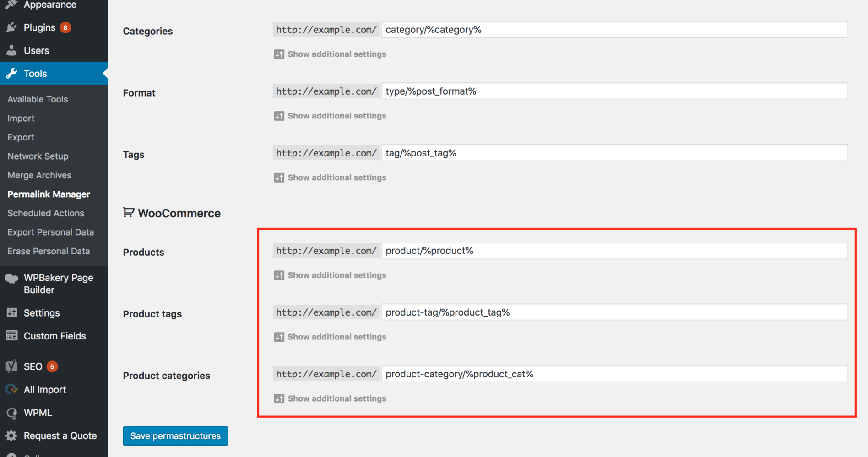Click the Tools wrench icon
This screenshot has height=457, width=868.
pos(11,73)
